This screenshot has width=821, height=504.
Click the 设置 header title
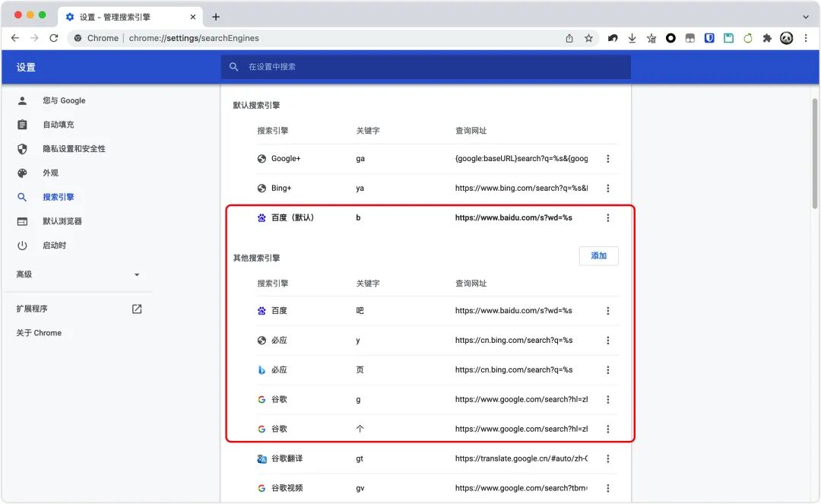tap(26, 67)
